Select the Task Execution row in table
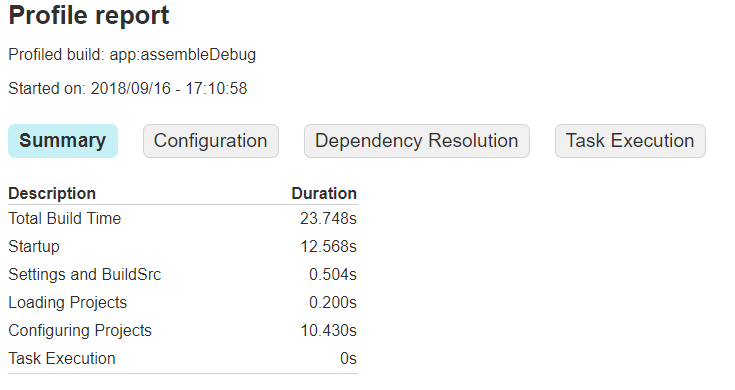Image resolution: width=735 pixels, height=390 pixels. coord(183,359)
